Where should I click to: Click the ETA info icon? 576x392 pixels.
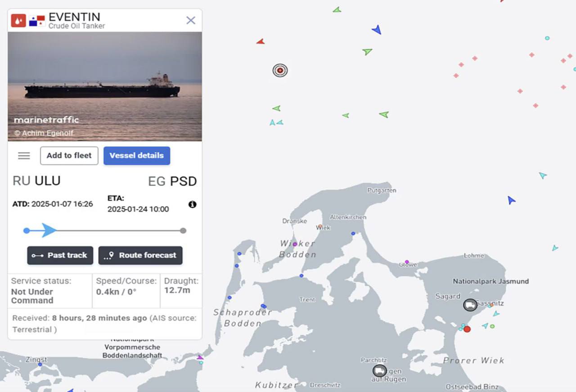pyautogui.click(x=192, y=204)
